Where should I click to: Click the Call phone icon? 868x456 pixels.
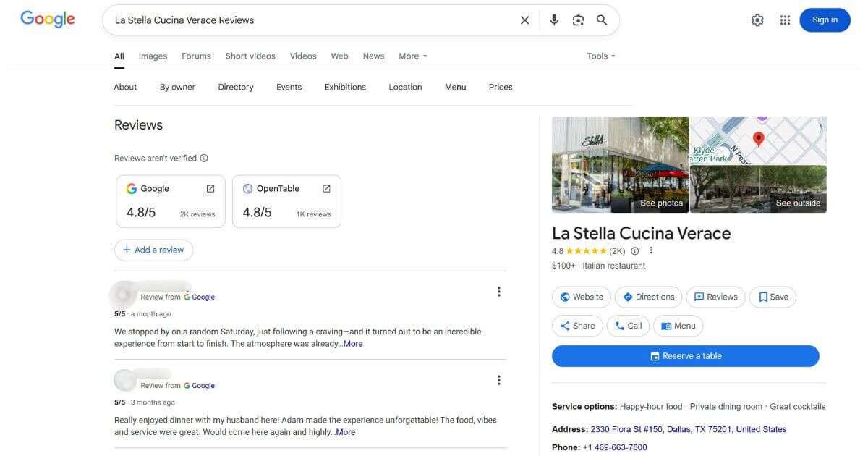(620, 325)
